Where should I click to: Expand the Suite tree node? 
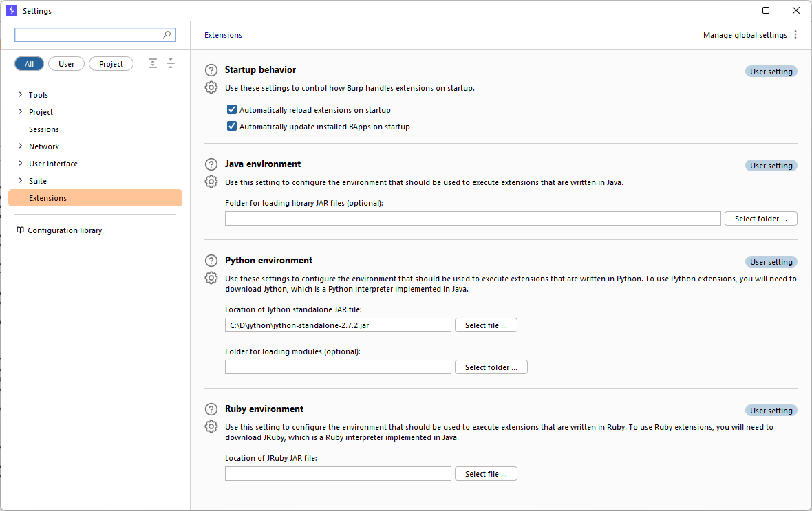tap(20, 180)
